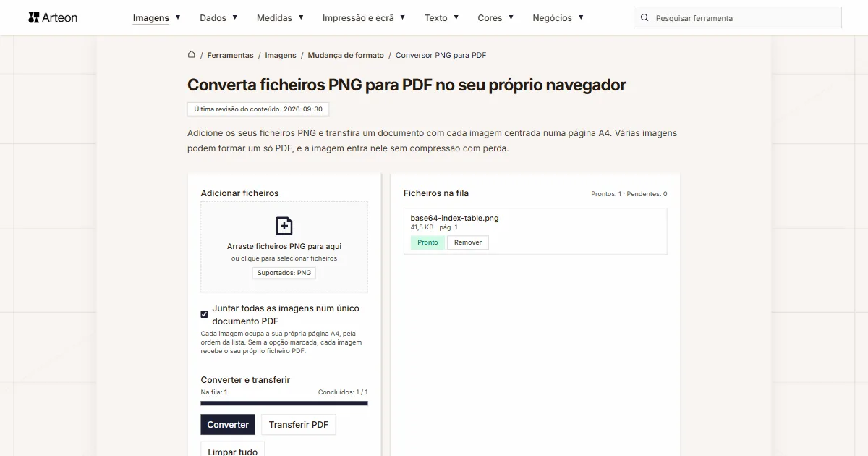868x456 pixels.
Task: Click the Limpar tudo button
Action: click(233, 449)
